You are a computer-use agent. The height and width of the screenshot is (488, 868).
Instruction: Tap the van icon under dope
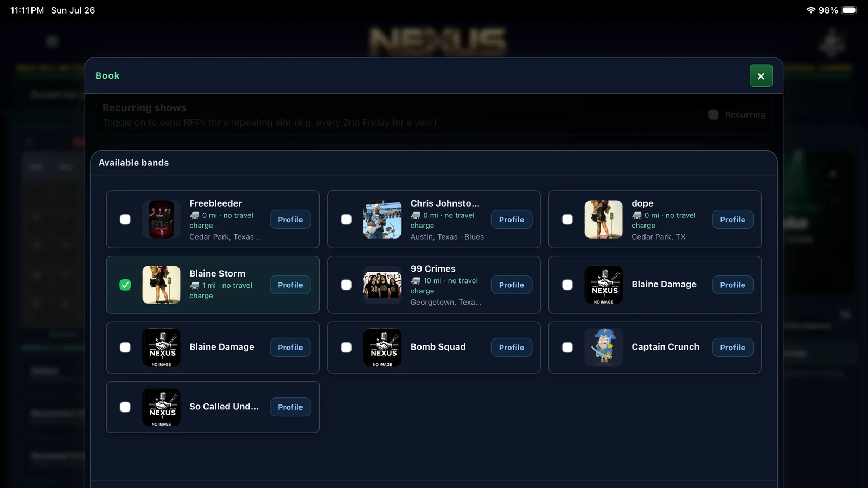tap(636, 215)
